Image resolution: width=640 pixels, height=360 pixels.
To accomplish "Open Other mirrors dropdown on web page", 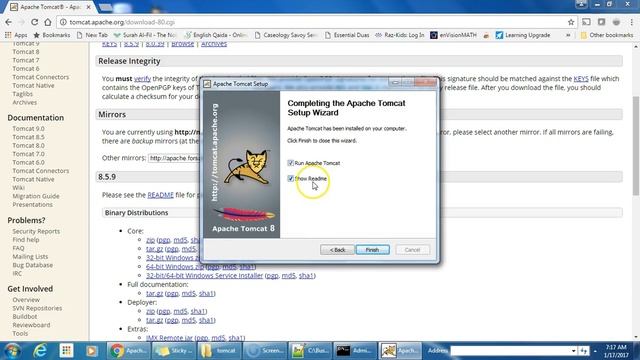I will [174, 158].
